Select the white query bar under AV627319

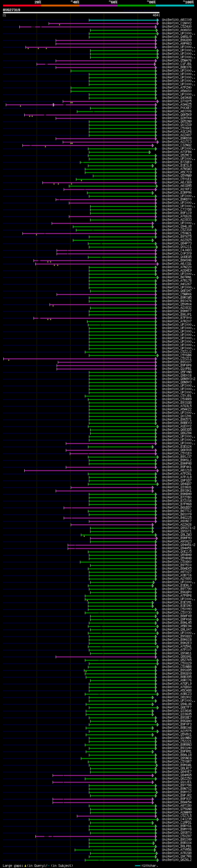point(81,13)
